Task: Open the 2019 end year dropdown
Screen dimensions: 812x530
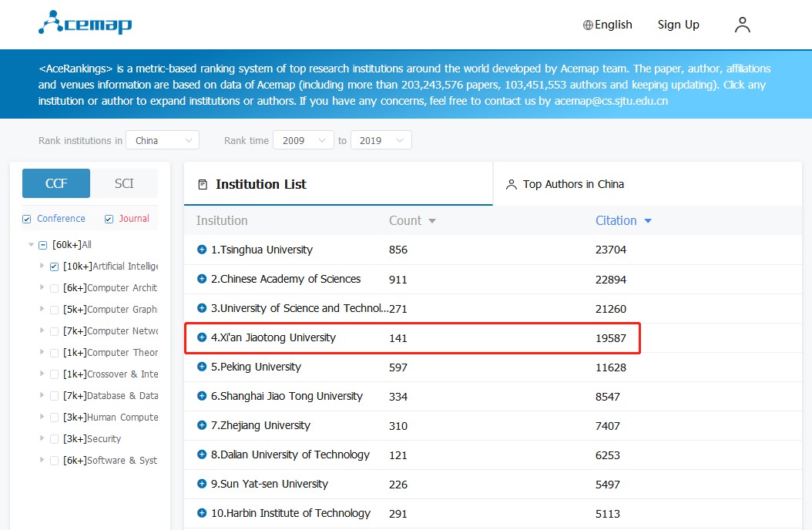Action: (x=381, y=140)
